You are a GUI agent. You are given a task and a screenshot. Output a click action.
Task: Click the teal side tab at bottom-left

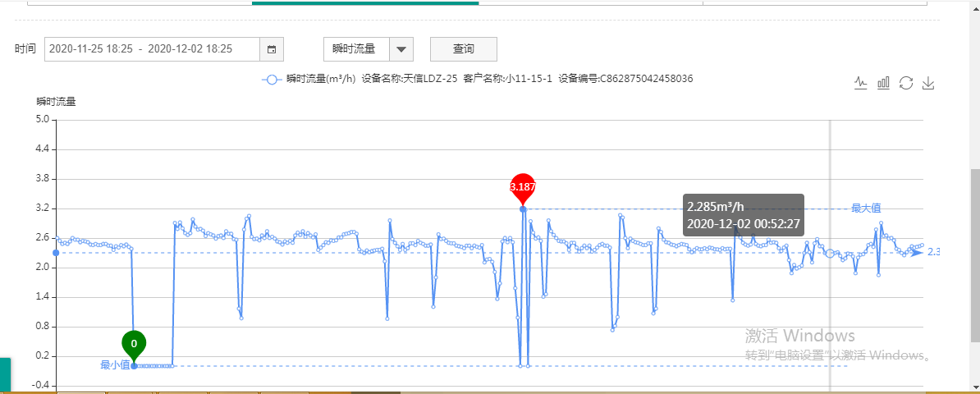5,375
